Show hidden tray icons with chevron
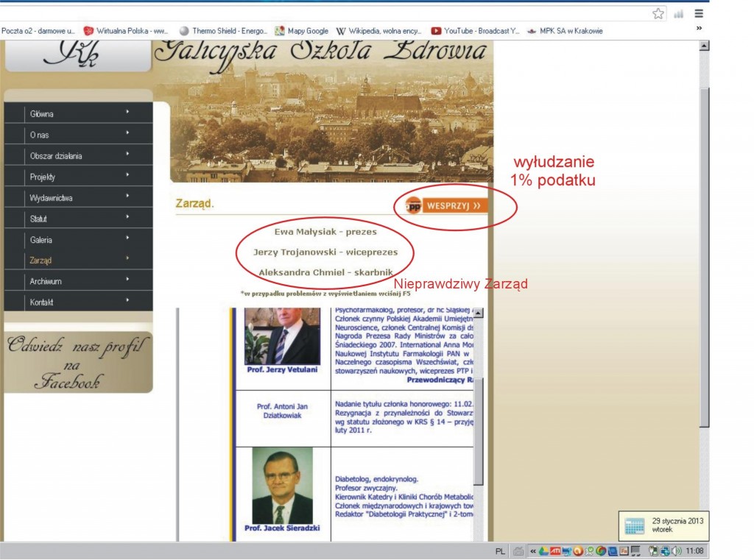Screen dimensions: 754x560 pyautogui.click(x=532, y=550)
